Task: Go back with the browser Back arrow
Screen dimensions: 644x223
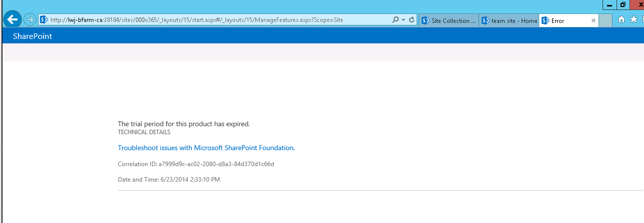Action: 12,20
